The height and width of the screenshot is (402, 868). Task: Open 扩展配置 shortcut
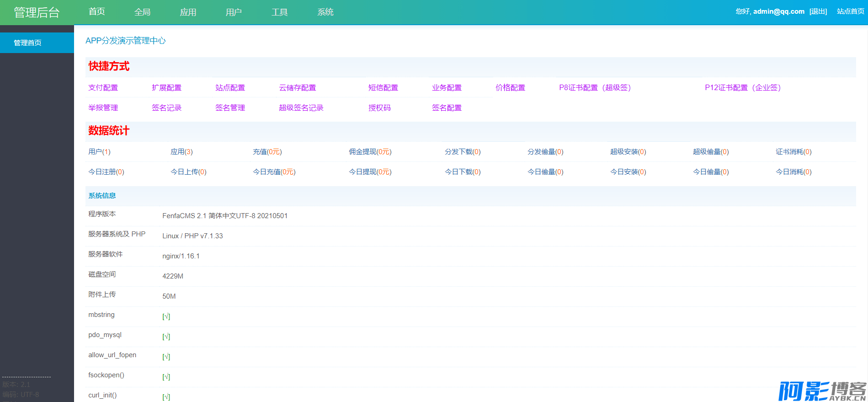(167, 87)
